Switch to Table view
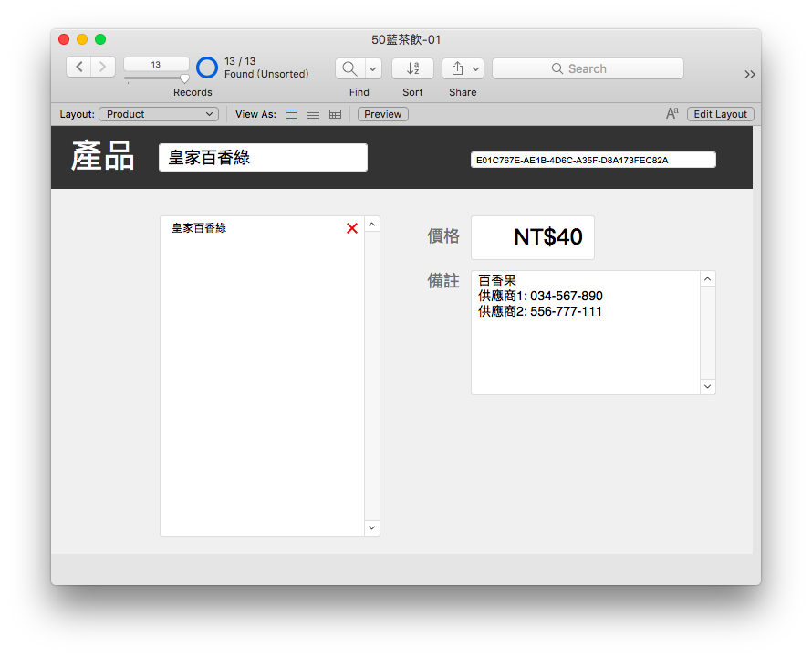 point(335,114)
